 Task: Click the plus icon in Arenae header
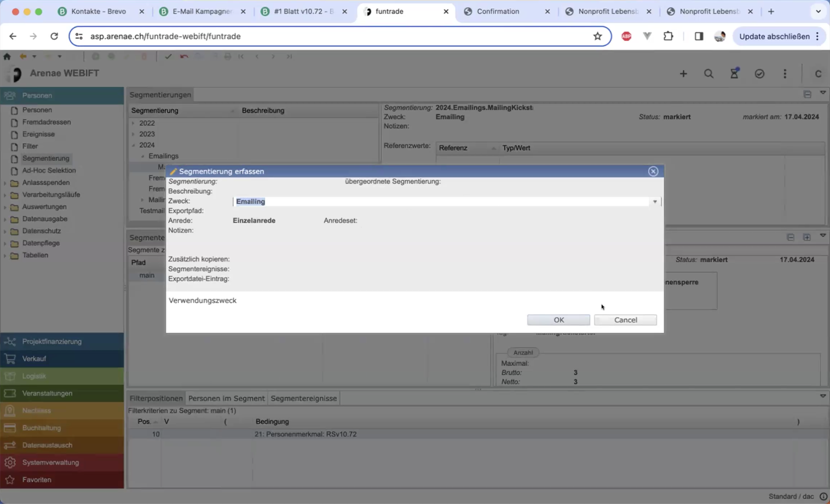683,74
